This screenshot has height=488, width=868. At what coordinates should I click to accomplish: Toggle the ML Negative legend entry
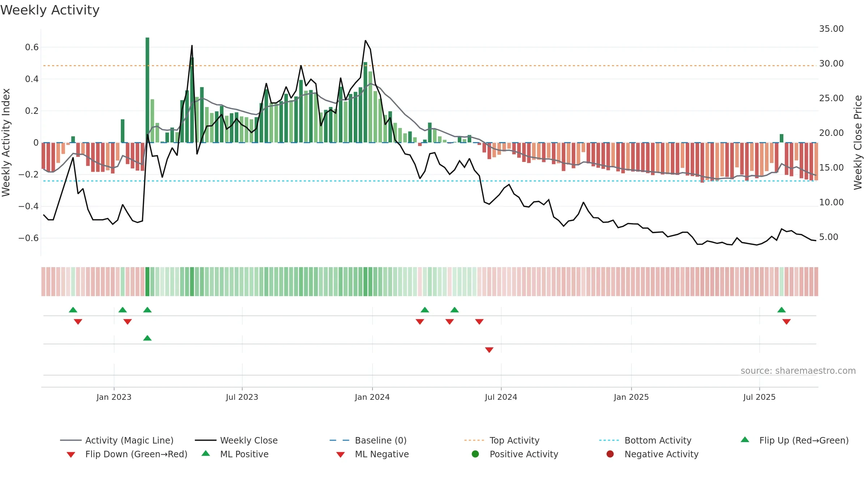coord(373,454)
